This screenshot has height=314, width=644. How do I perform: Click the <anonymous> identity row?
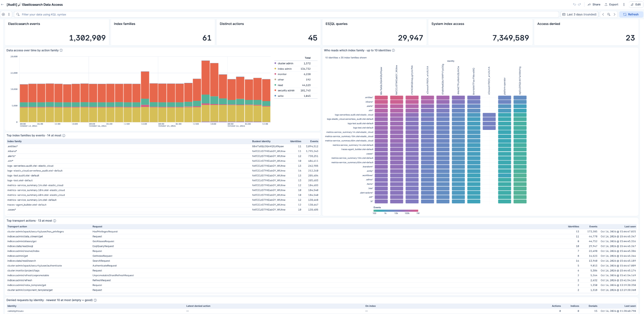click(322, 311)
